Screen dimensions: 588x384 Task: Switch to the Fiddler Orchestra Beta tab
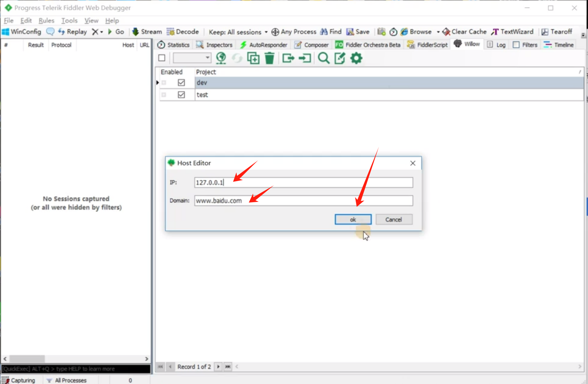coord(368,45)
